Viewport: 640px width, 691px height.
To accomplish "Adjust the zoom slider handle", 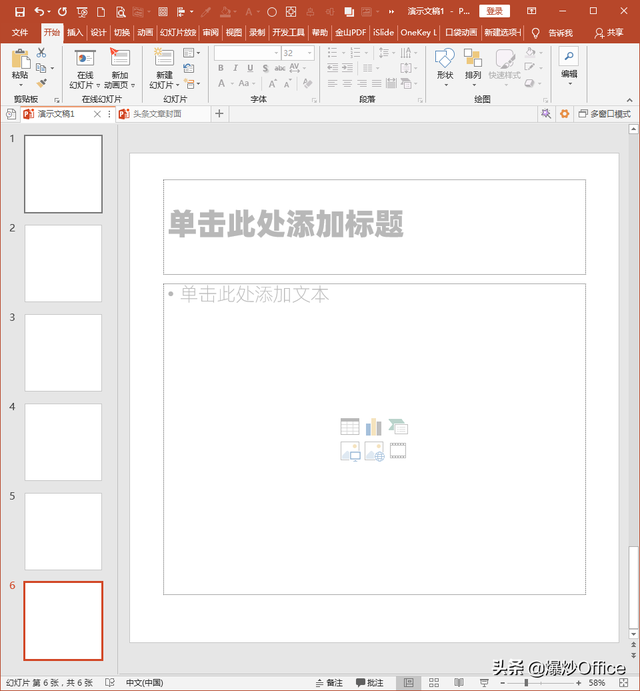I will (x=526, y=683).
